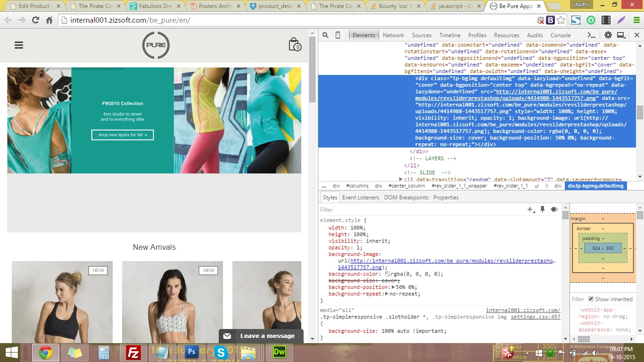Viewport: 644px width, 362px height.
Task: Open the settings.css:457 source link
Action: click(536, 317)
